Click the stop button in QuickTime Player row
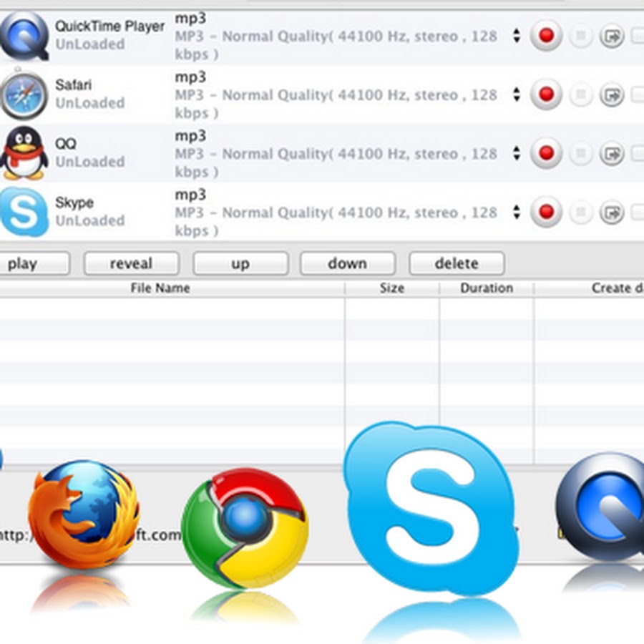 click(x=581, y=36)
